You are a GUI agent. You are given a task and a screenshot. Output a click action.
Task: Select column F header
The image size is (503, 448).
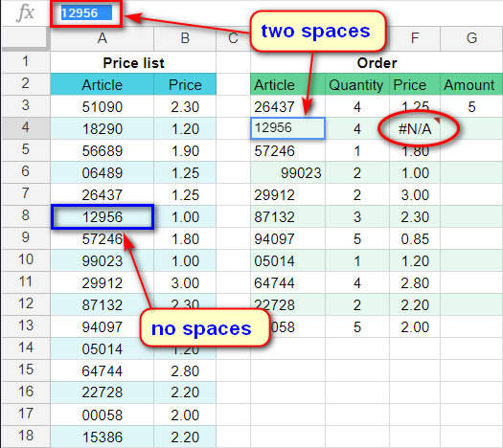415,38
